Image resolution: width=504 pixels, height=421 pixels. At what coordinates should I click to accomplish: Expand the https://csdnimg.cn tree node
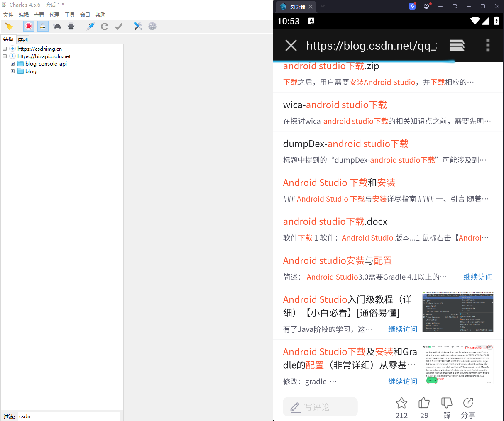[x=5, y=49]
